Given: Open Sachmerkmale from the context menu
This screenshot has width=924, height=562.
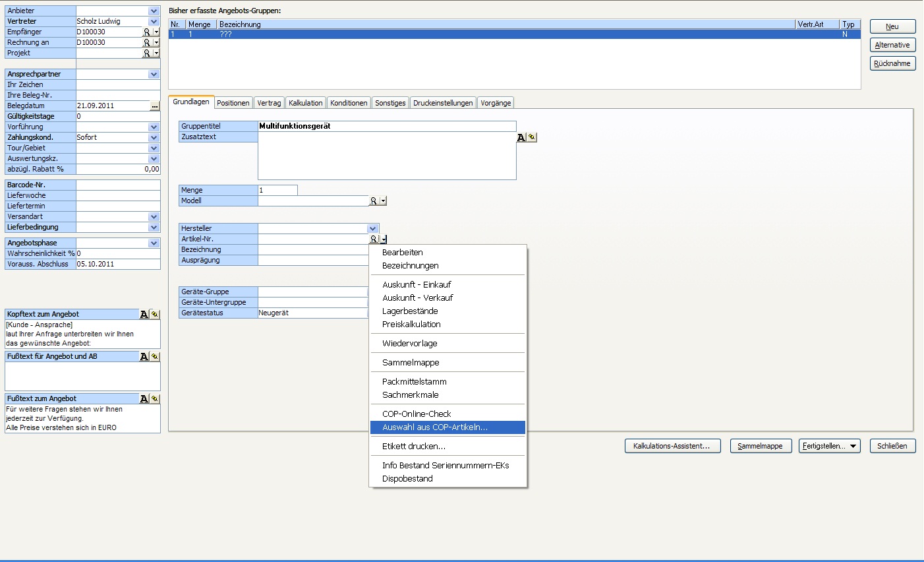Looking at the screenshot, I should pyautogui.click(x=448, y=395).
